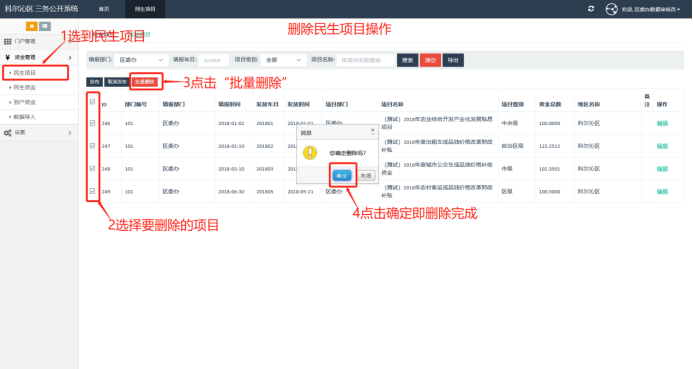Click the gears icon next to 设置
Screen dimensions: 693x369
(x=8, y=133)
